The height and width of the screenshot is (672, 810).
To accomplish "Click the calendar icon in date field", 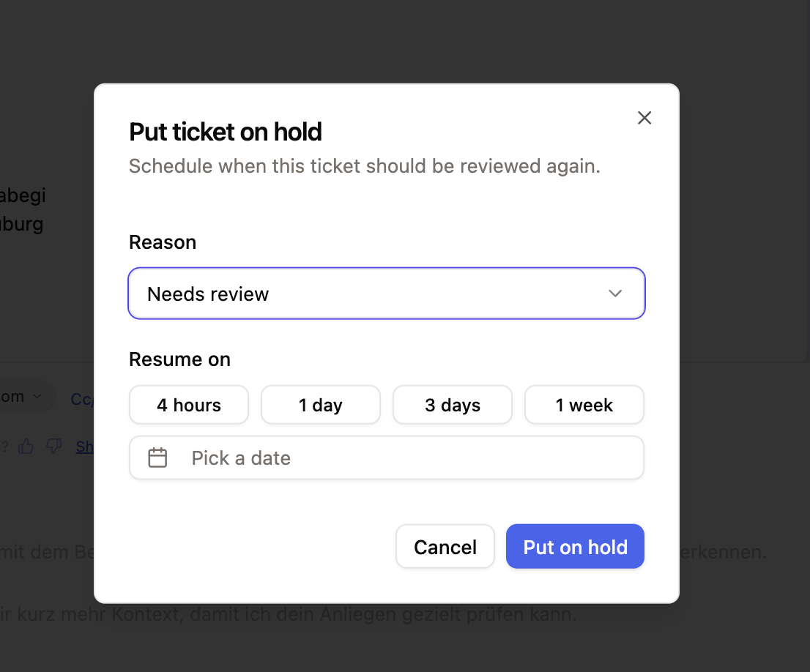I will 158,458.
